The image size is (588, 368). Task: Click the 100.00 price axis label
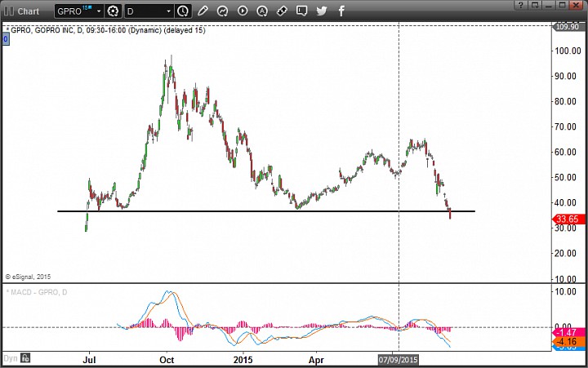tap(568, 51)
